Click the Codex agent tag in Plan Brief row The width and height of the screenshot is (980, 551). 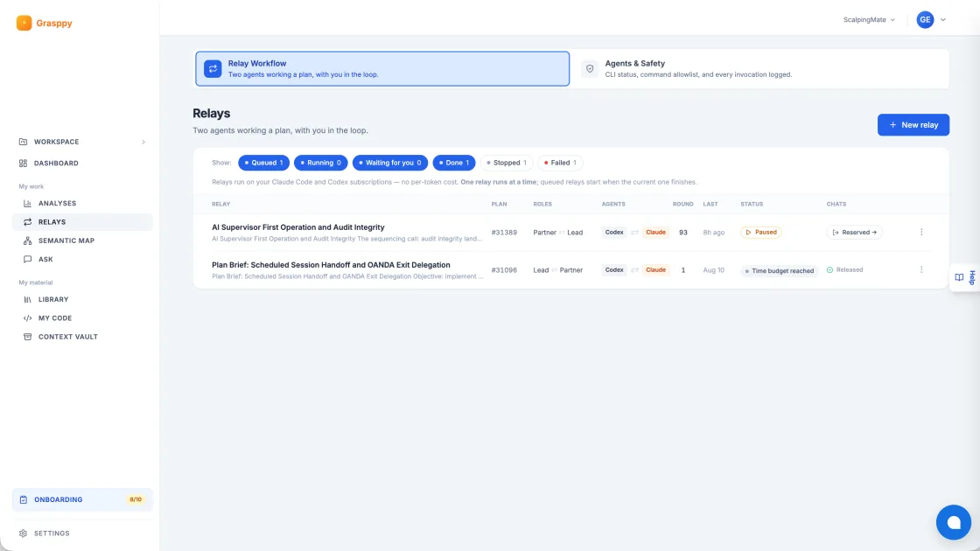[x=613, y=270]
